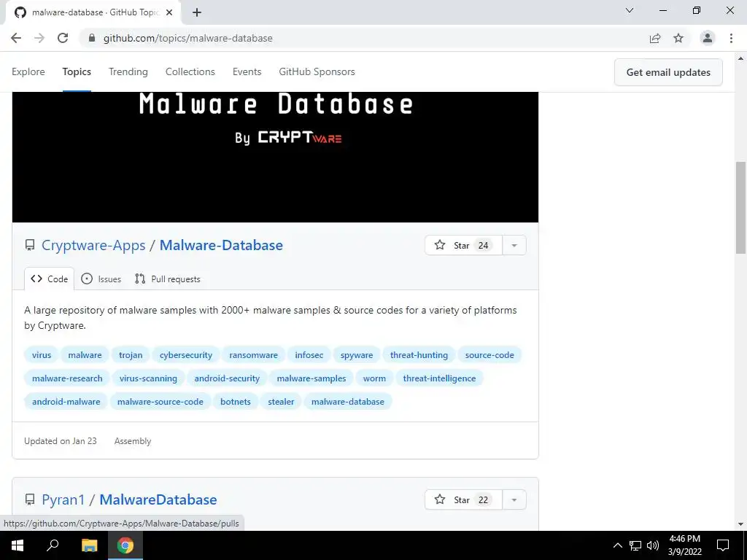Image resolution: width=747 pixels, height=560 pixels.
Task: Open the threat-intelligence topic tag
Action: pos(439,378)
